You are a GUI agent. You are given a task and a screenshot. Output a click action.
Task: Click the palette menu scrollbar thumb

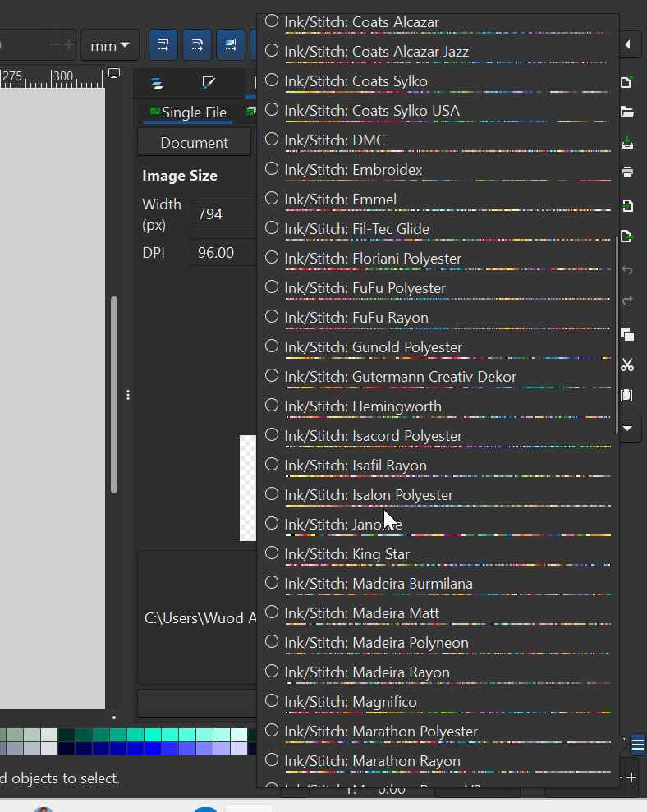[x=617, y=334]
